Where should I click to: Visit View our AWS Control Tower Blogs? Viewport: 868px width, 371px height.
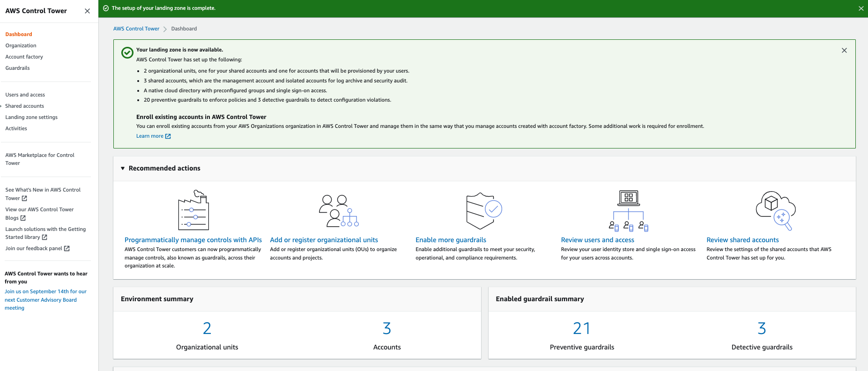pos(39,214)
